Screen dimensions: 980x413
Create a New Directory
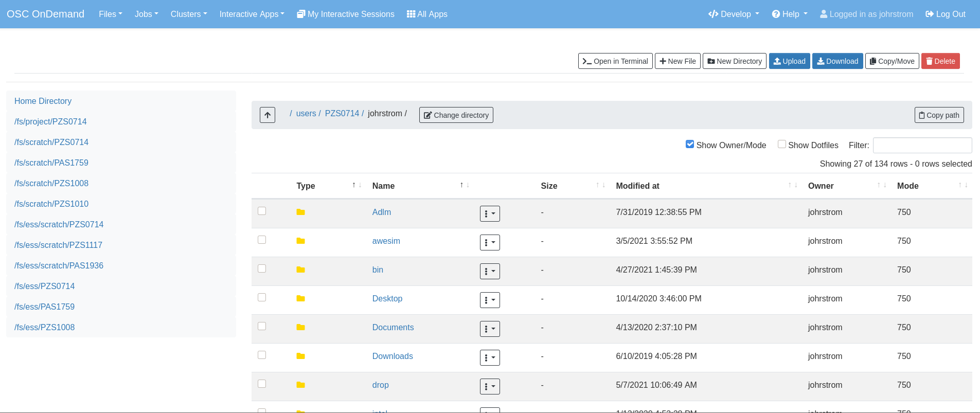pos(734,61)
